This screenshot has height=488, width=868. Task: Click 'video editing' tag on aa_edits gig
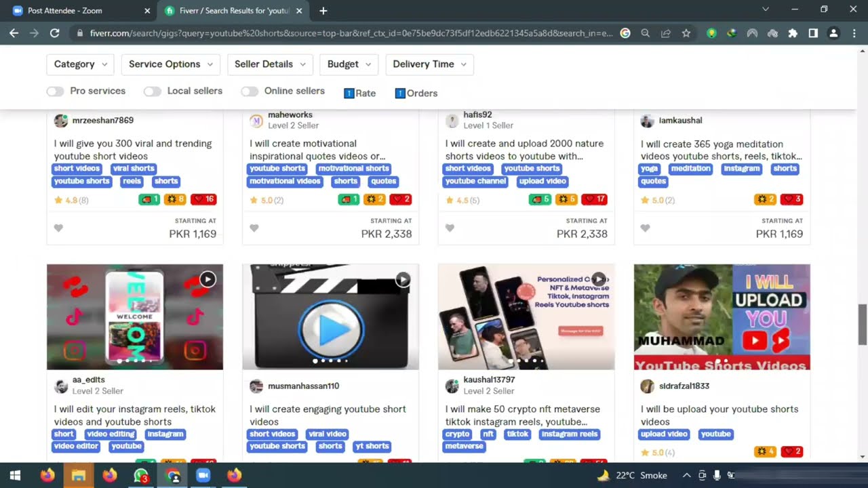pyautogui.click(x=111, y=434)
